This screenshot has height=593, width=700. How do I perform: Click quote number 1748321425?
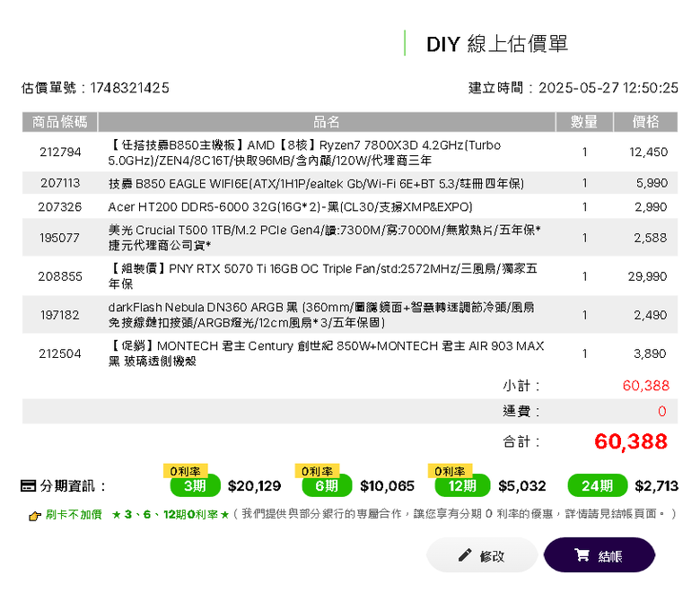(130, 88)
